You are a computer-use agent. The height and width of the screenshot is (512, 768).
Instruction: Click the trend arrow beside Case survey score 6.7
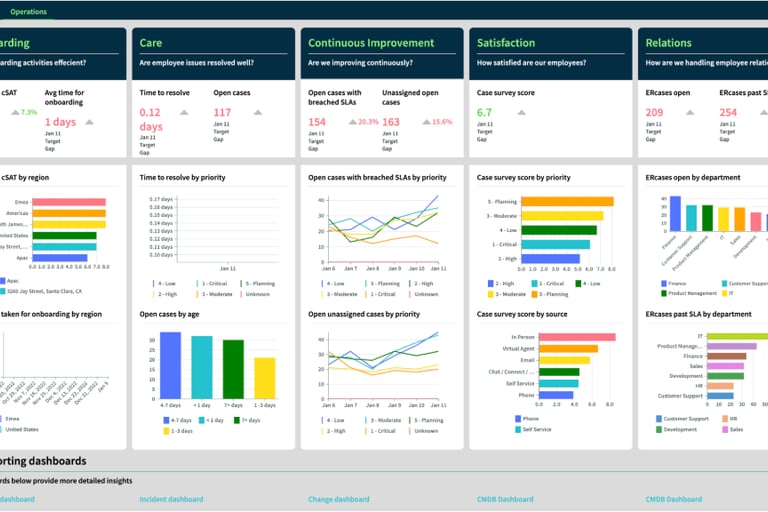[x=522, y=113]
